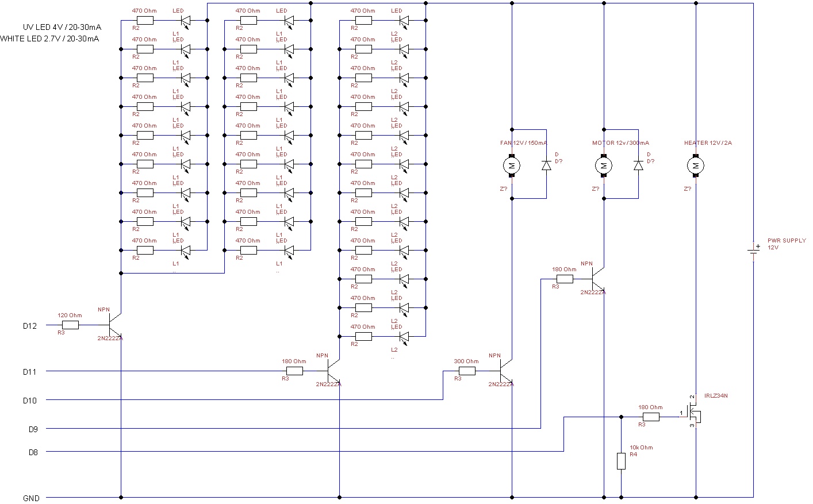Click the 12V PWR SUPPLY battery symbol
Screen dimensions: 813x504
752,251
